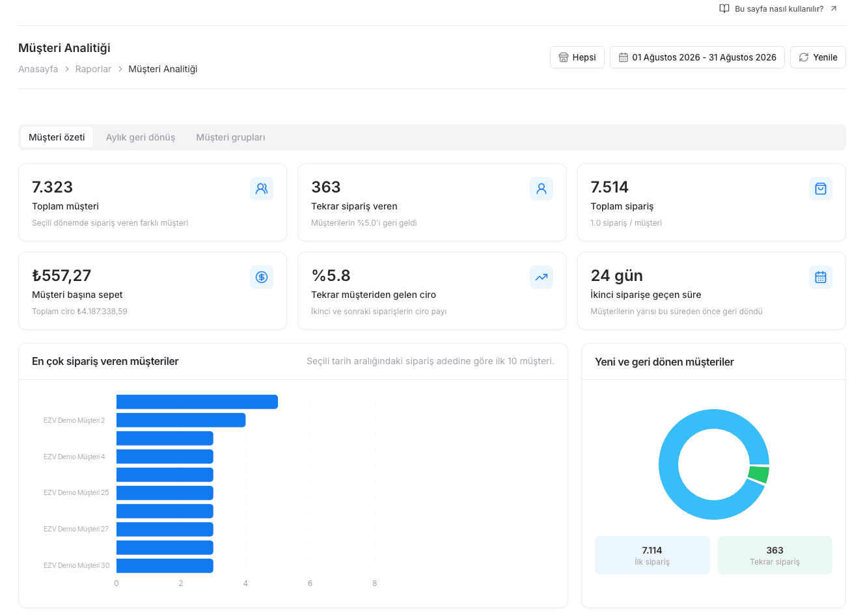Image resolution: width=863 pixels, height=616 pixels.
Task: Click the refresh icon in Yenile button
Action: pos(804,57)
